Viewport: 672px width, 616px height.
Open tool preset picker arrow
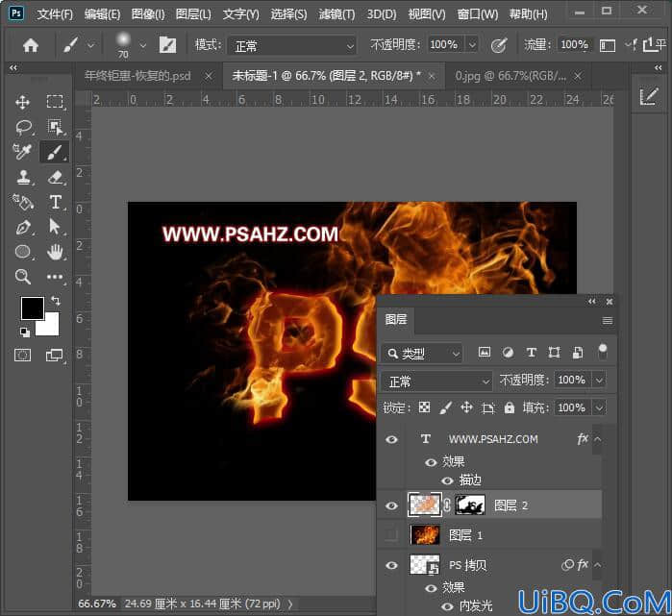90,45
